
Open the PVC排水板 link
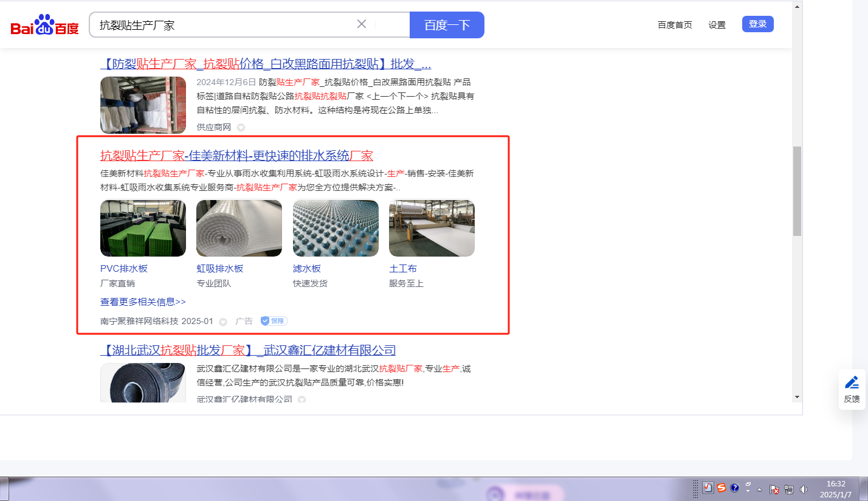click(124, 269)
